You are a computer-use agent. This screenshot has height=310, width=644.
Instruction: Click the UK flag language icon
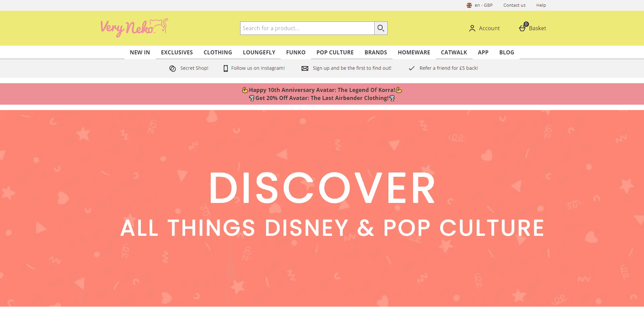click(469, 5)
